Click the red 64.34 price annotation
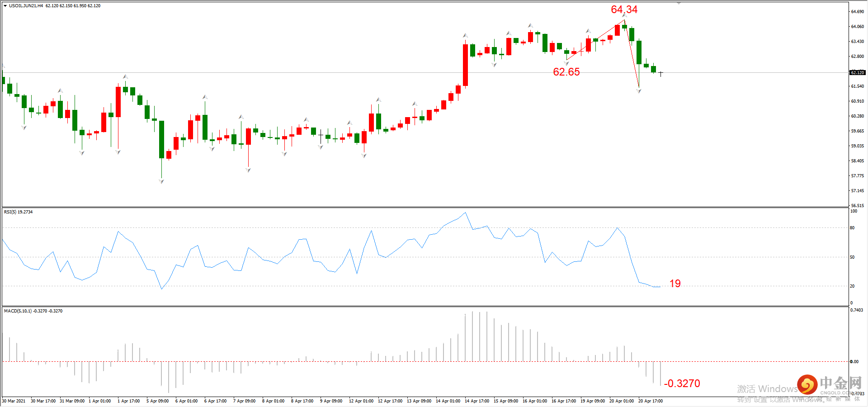Viewport: 868px width, 407px height. coord(624,9)
